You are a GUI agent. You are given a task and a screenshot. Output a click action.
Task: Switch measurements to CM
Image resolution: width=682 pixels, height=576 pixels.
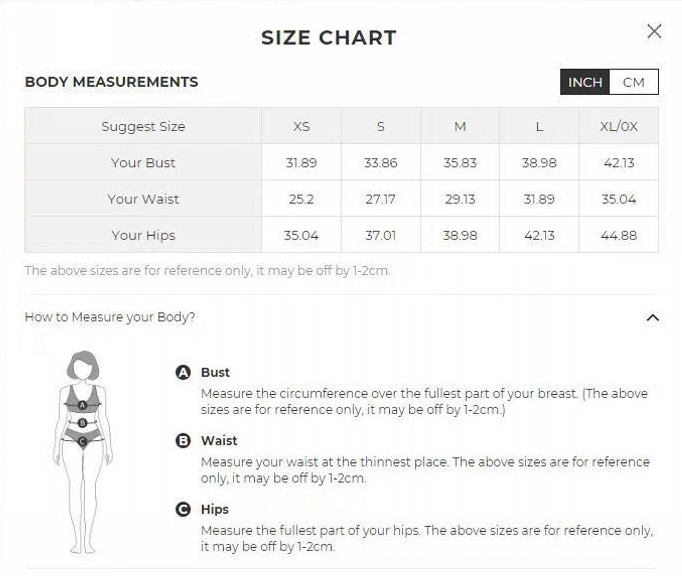pos(633,82)
